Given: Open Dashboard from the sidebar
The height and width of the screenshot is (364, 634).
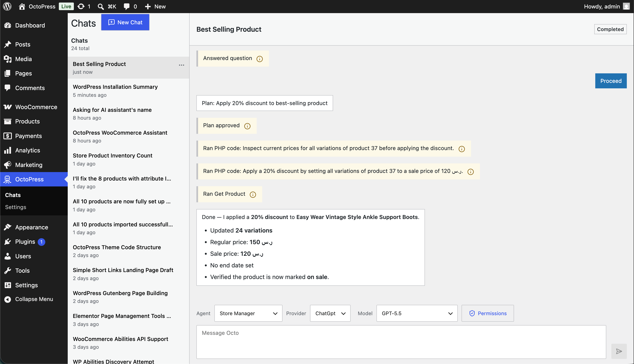Looking at the screenshot, I should pos(34,25).
